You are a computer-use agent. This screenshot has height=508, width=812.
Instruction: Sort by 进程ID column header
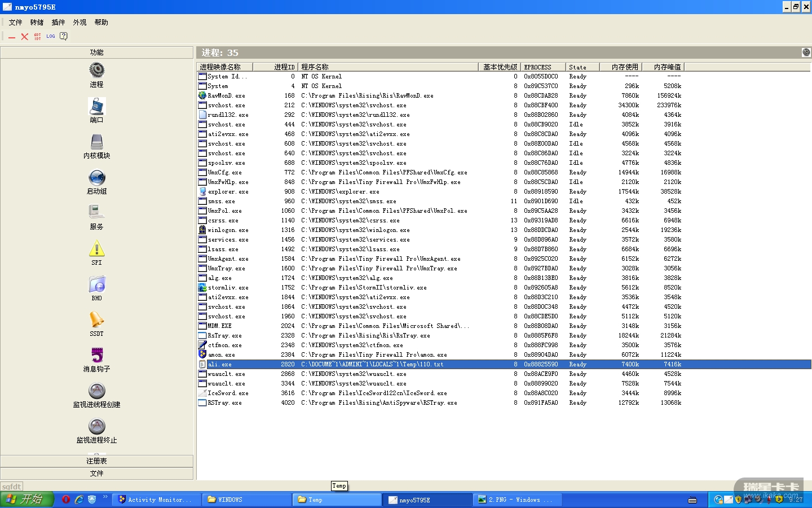tap(275, 67)
